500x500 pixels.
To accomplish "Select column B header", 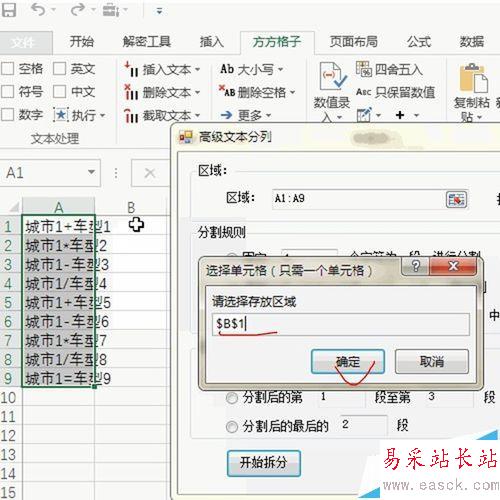I will (131, 207).
